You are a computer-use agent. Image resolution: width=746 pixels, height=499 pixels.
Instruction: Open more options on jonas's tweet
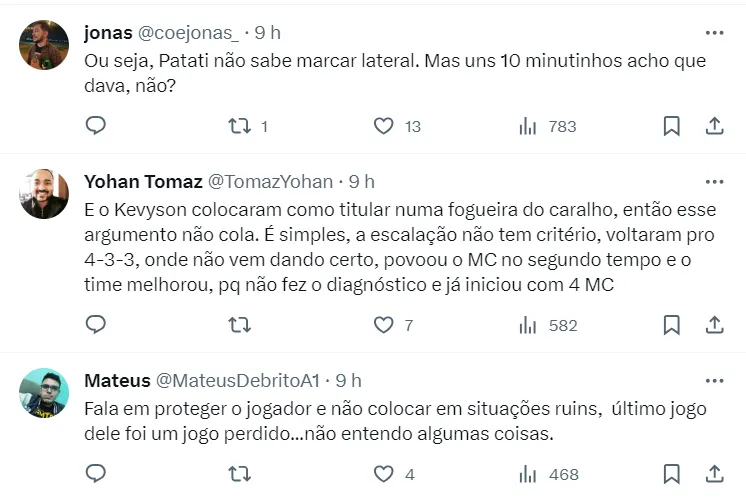click(x=714, y=33)
